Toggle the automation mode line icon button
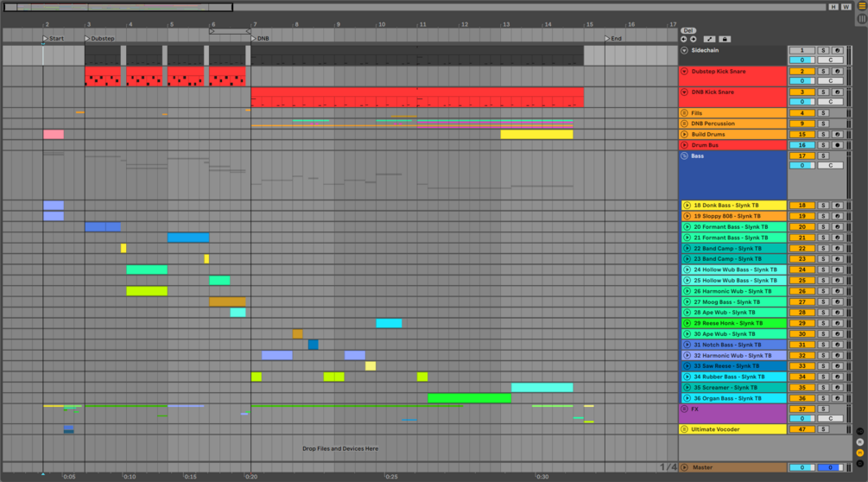868x482 pixels. click(709, 39)
